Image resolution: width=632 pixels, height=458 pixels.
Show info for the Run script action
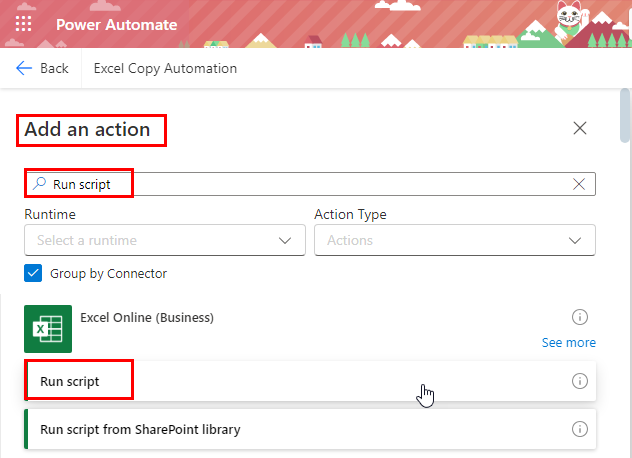coord(580,381)
